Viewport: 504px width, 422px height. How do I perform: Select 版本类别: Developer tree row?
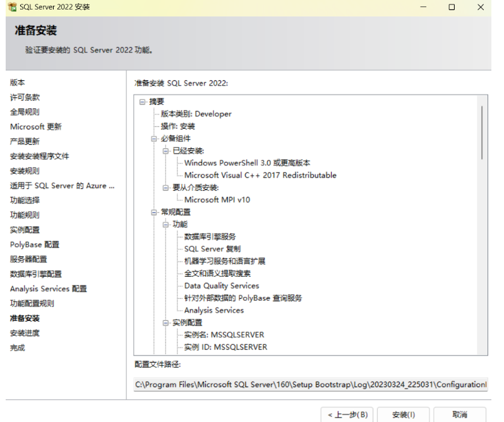pyautogui.click(x=196, y=114)
